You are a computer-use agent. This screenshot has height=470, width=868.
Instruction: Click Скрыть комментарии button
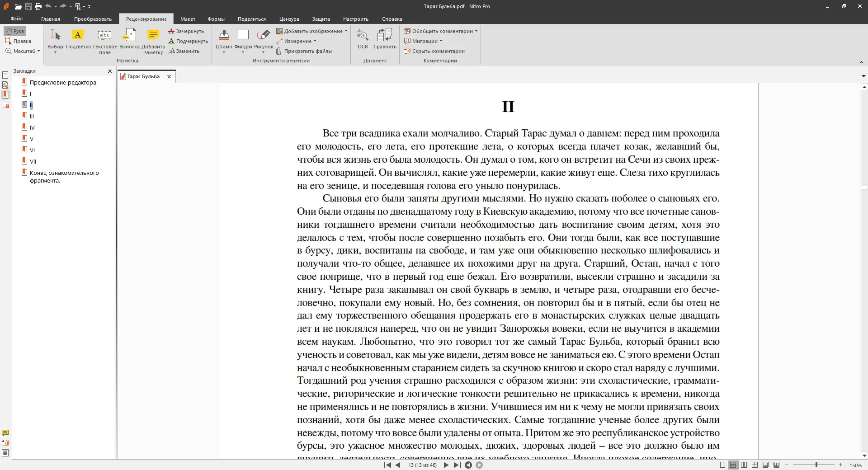click(x=434, y=51)
